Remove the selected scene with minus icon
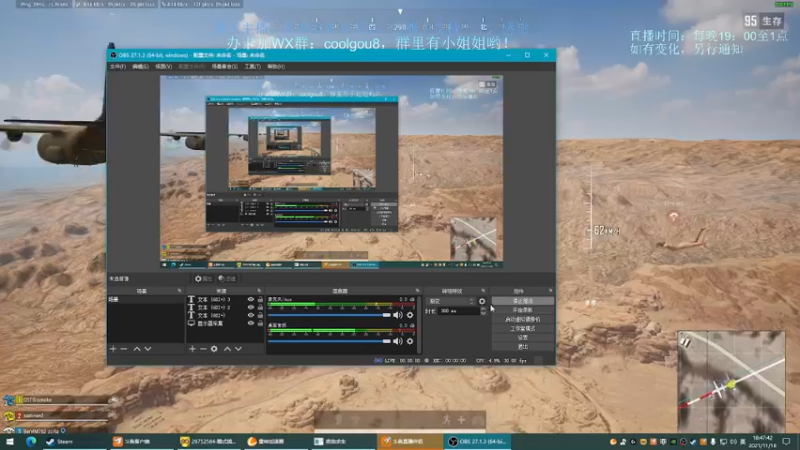This screenshot has width=800, height=450. pos(123,349)
